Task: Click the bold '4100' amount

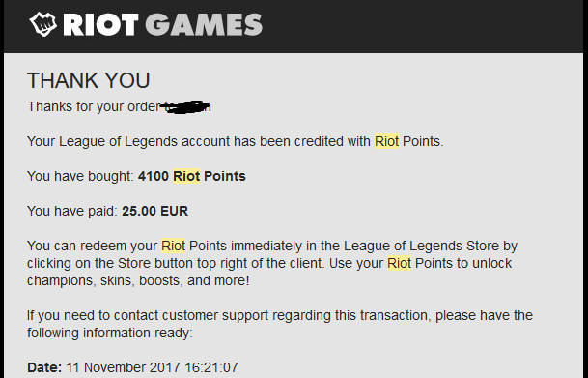Action: 154,176
